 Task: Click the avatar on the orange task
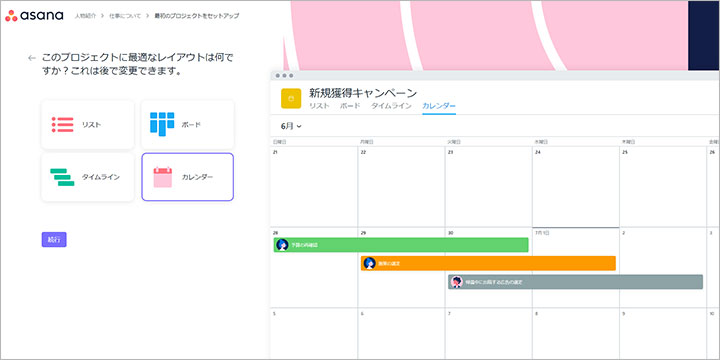[x=369, y=263]
